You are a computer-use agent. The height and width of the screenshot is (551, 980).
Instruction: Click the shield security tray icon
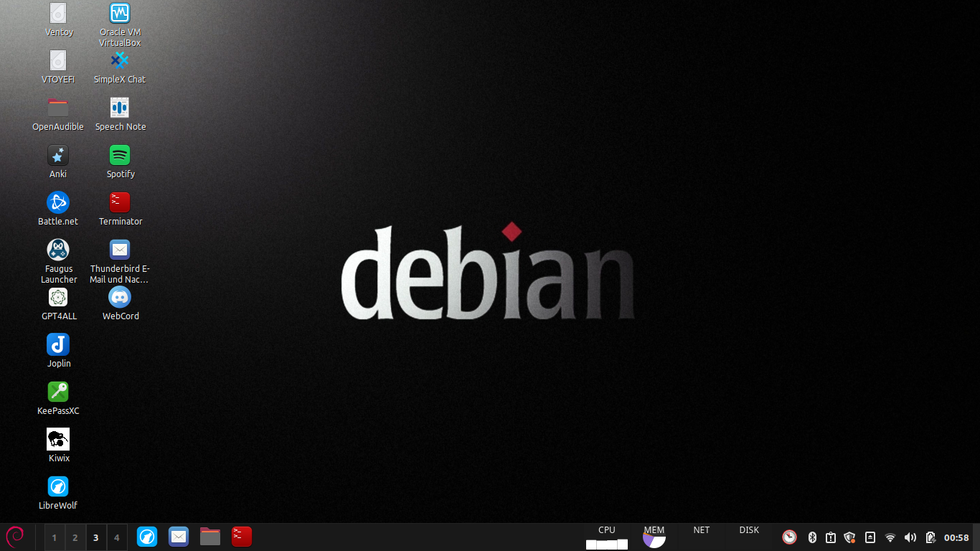pos(850,537)
